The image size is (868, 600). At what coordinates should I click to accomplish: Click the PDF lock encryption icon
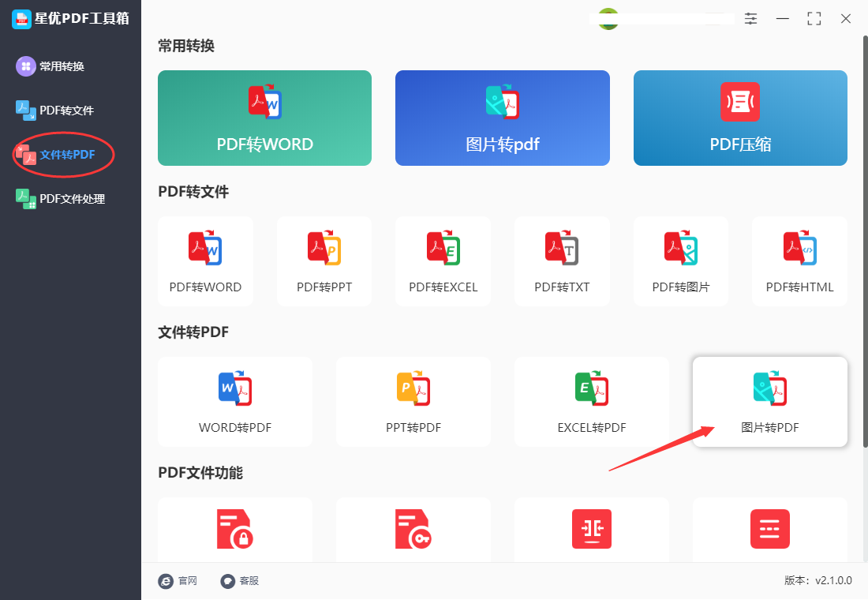(235, 529)
